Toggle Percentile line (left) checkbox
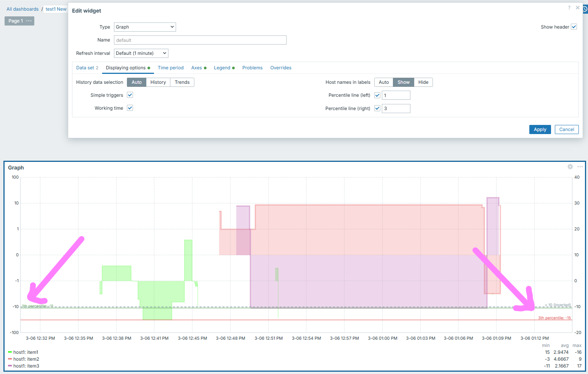The image size is (588, 374). tap(377, 96)
